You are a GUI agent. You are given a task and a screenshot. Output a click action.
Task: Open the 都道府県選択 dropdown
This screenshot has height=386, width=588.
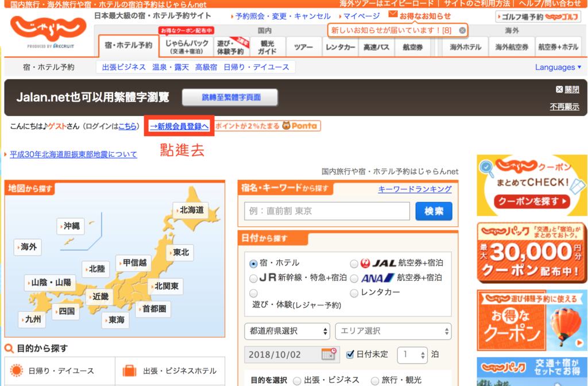(287, 331)
